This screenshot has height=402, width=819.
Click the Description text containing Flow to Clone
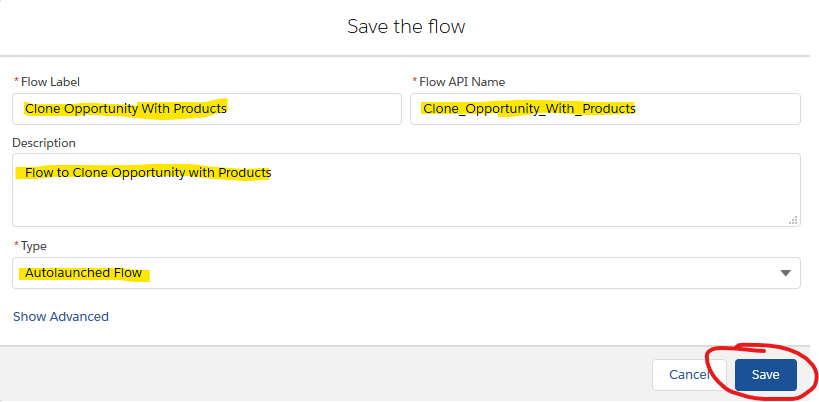tap(148, 172)
